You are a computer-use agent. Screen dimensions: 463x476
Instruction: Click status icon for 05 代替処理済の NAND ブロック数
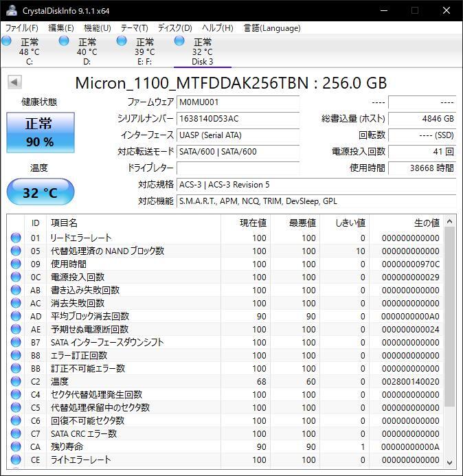click(x=16, y=251)
